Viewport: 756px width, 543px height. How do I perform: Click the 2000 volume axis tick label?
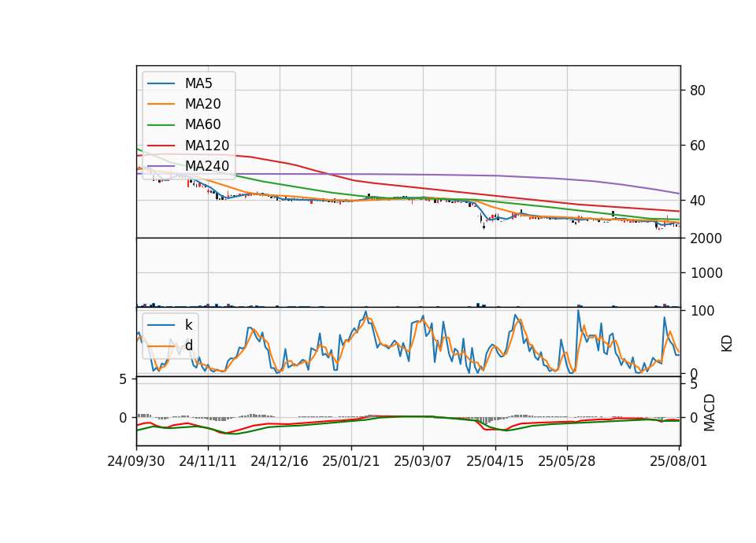pos(706,238)
